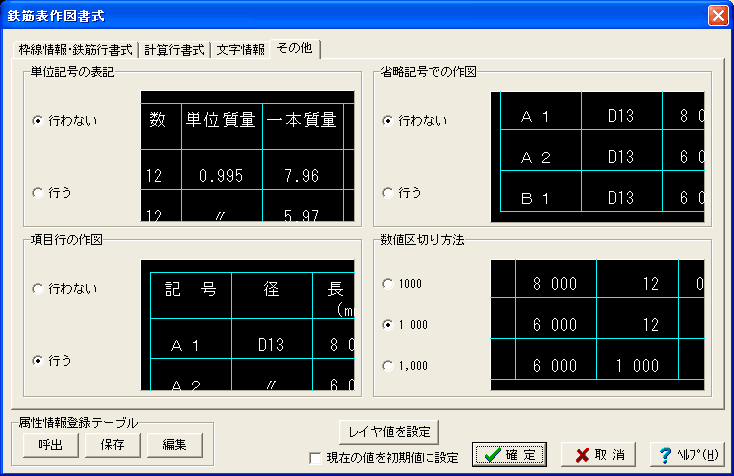Viewport: 734px width, 476px height.
Task: Click the 数値区切り方法 group label
Action: tap(422, 240)
